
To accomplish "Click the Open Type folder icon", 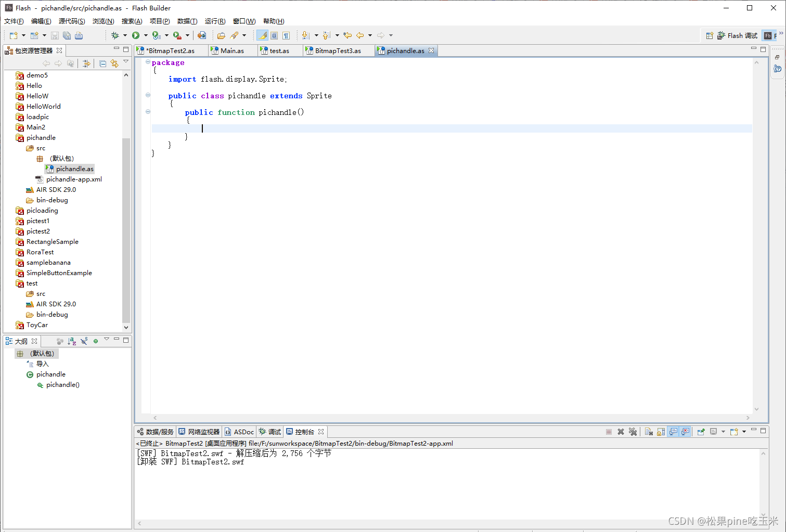I will (221, 35).
